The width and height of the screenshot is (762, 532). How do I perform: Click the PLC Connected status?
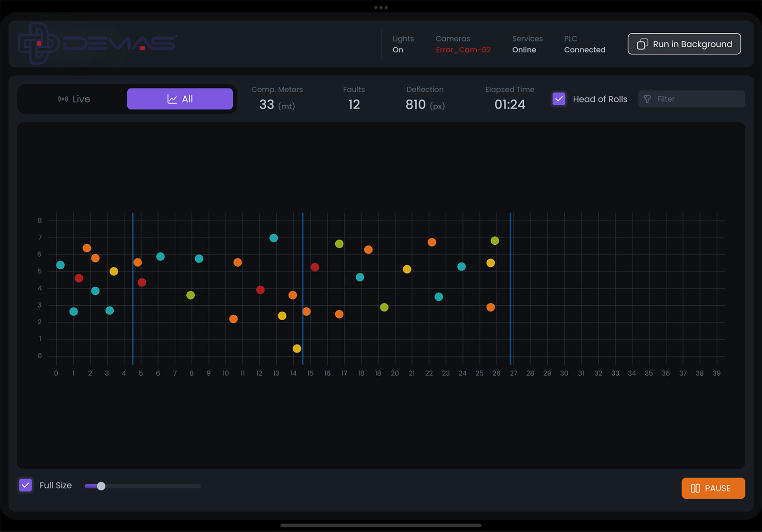pyautogui.click(x=584, y=50)
